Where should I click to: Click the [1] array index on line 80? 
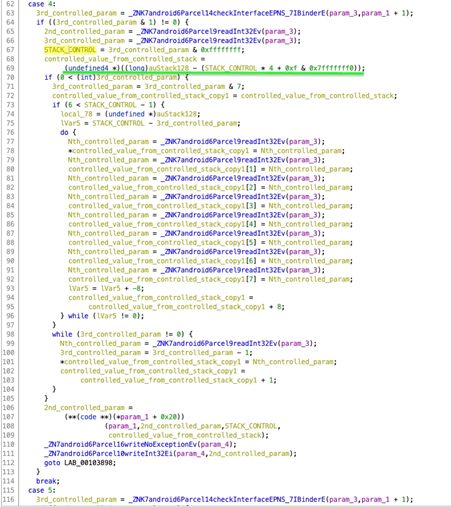click(251, 169)
